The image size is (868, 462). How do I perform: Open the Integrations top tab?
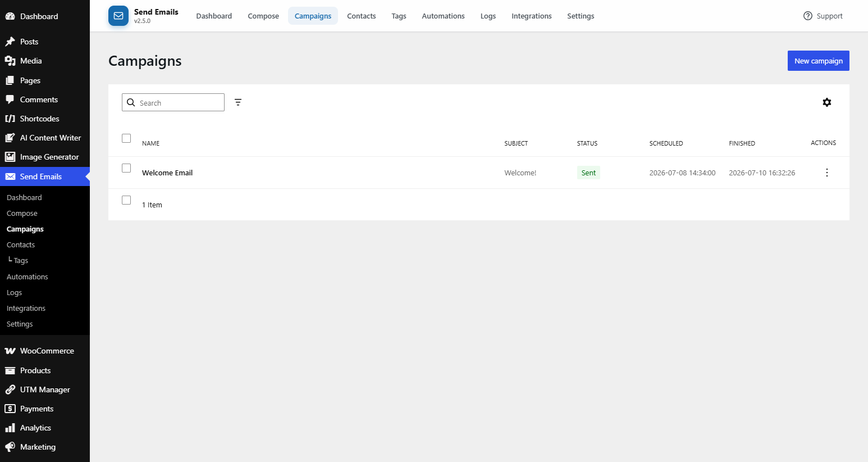532,16
